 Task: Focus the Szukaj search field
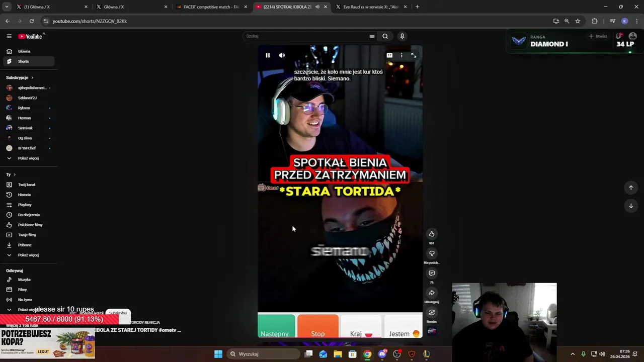pyautogui.click(x=307, y=36)
